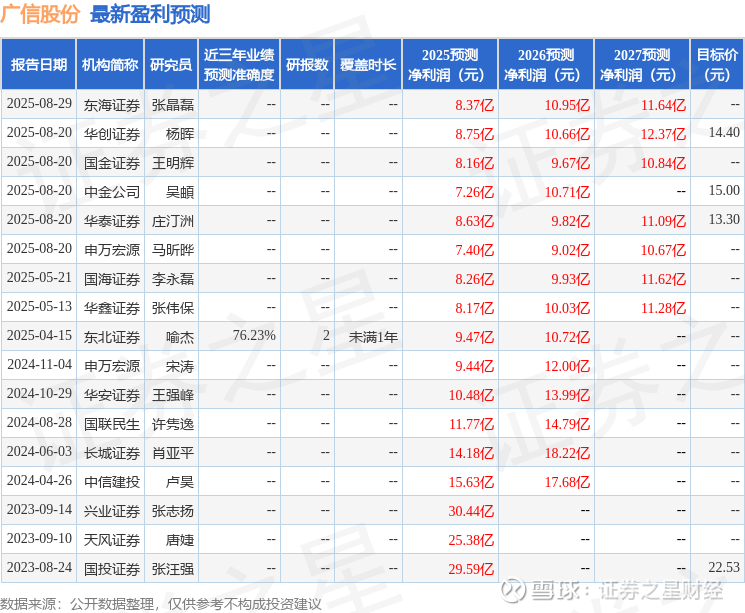
Task: Click the target price 15.00
Action: [724, 191]
